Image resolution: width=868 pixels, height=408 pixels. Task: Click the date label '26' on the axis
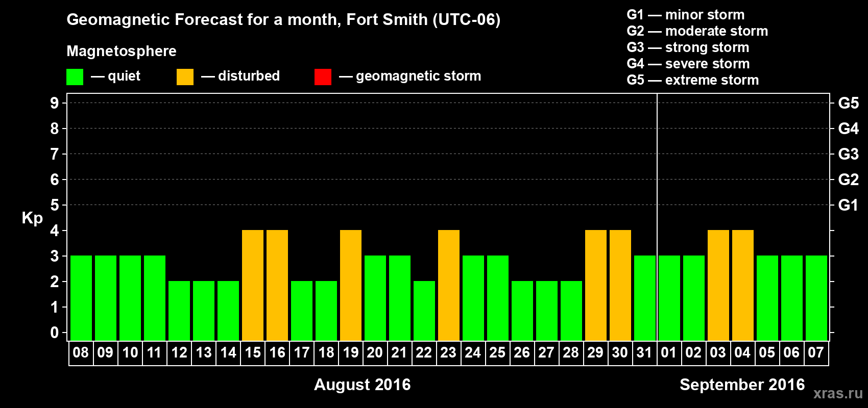(522, 352)
